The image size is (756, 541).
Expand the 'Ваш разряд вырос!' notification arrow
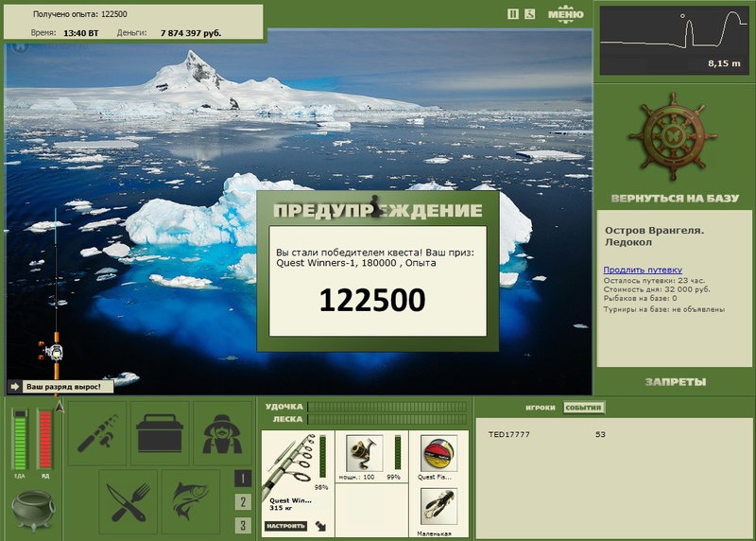[x=14, y=387]
